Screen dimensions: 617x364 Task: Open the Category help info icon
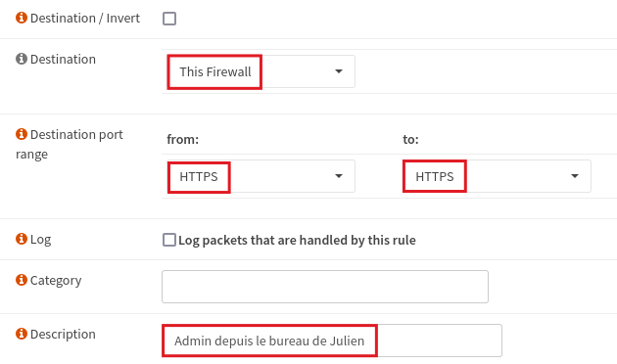click(22, 280)
